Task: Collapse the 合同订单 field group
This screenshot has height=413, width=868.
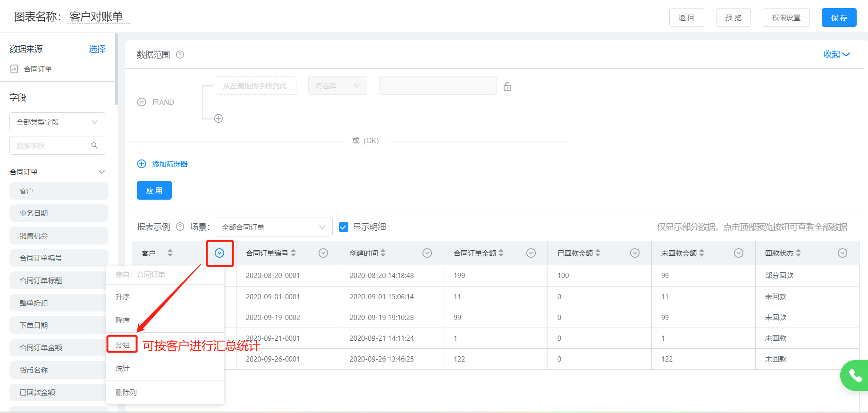Action: (101, 172)
